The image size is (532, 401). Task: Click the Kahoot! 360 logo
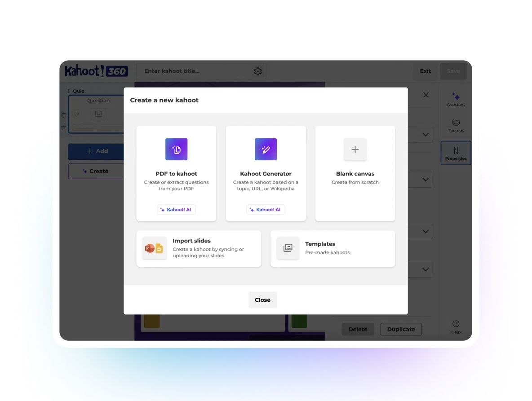pyautogui.click(x=96, y=71)
